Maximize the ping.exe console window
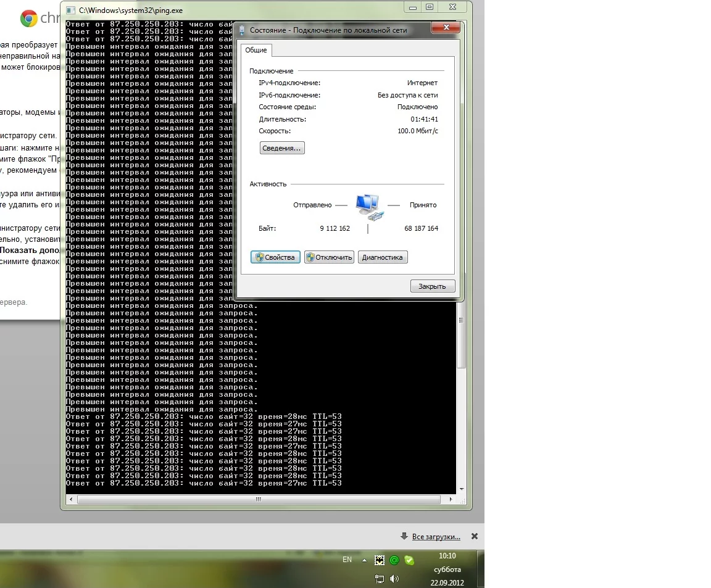711x588 pixels. point(430,7)
